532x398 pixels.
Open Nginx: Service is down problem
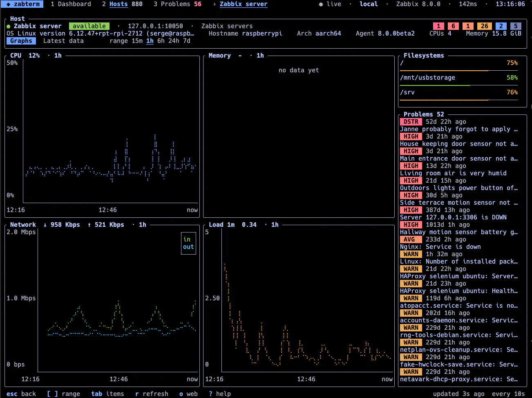pos(440,247)
